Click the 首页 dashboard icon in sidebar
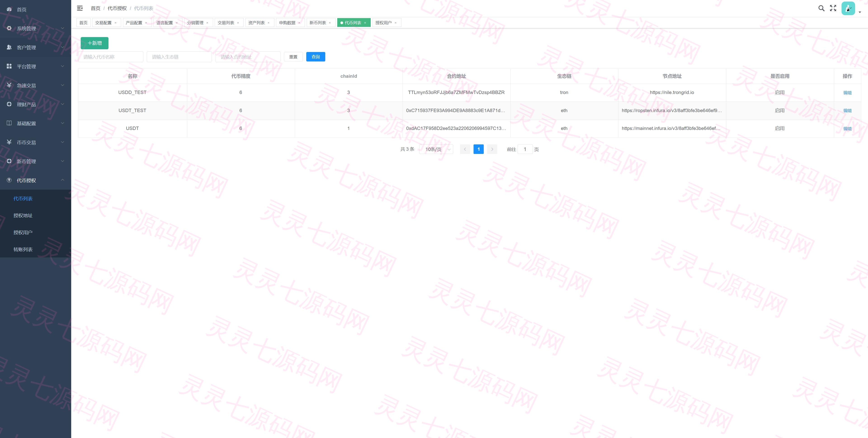This screenshot has height=438, width=868. coord(9,9)
